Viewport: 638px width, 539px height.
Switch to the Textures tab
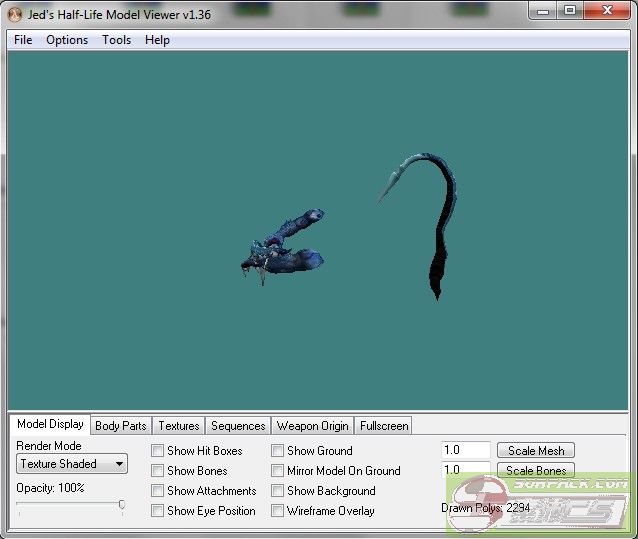(179, 426)
